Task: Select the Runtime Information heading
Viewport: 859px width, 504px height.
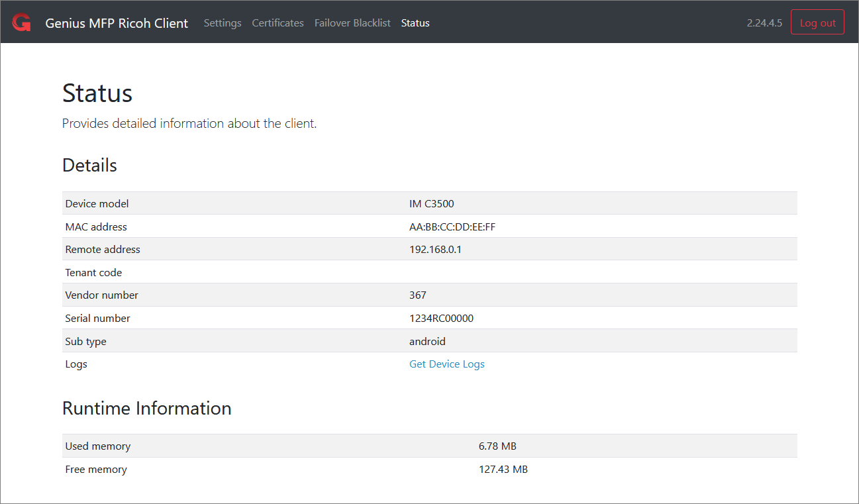Action: point(147,408)
